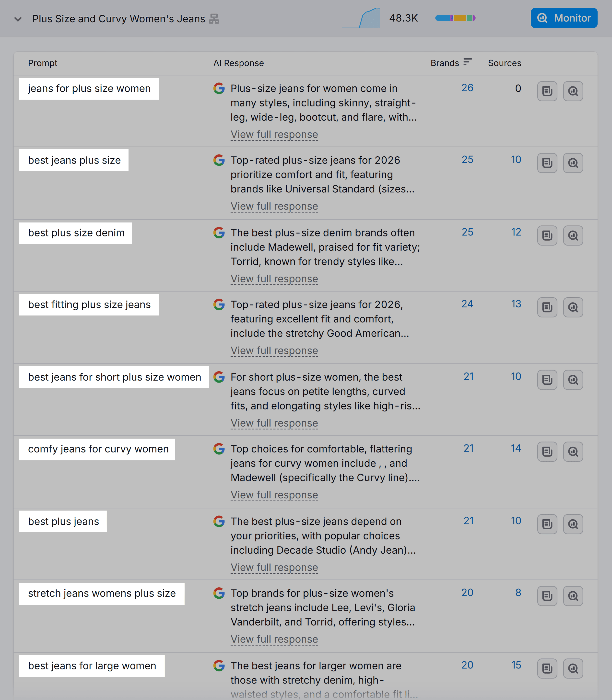Click the Sources column header
612x700 pixels.
tap(505, 63)
